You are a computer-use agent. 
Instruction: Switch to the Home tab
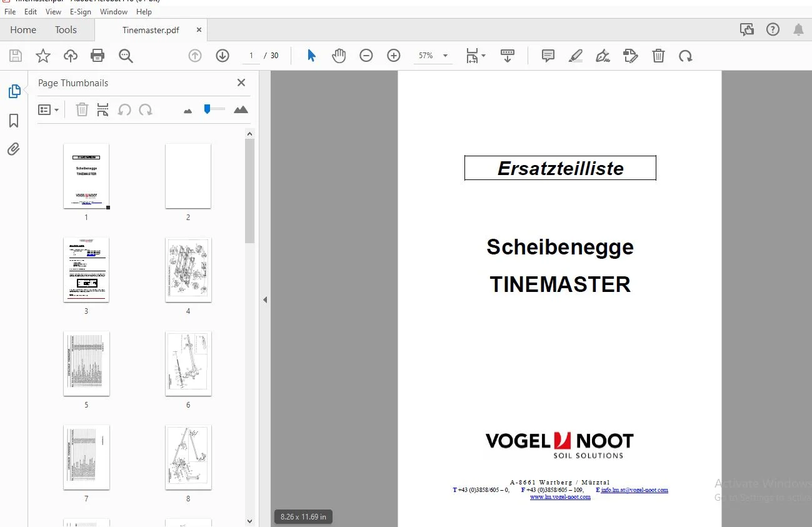[23, 30]
